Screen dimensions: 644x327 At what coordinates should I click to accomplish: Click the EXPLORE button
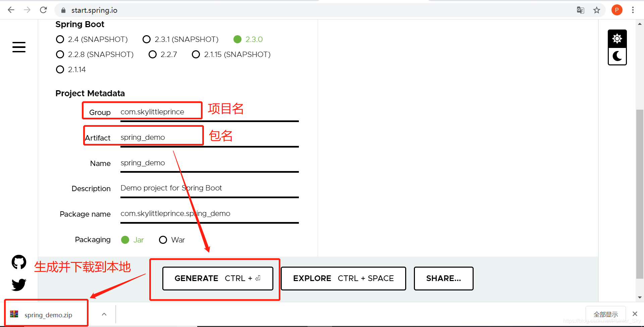(343, 278)
